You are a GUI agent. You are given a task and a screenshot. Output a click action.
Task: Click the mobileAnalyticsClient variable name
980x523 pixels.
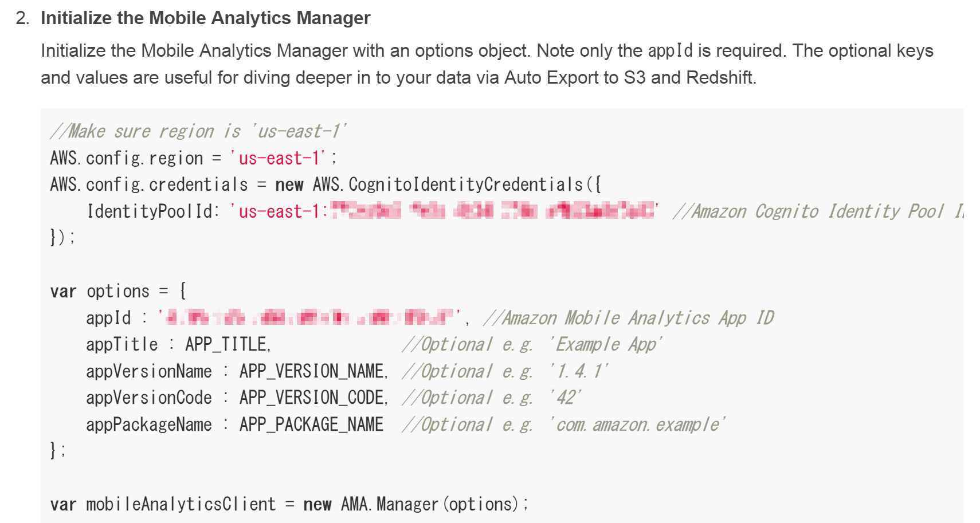[x=181, y=504]
